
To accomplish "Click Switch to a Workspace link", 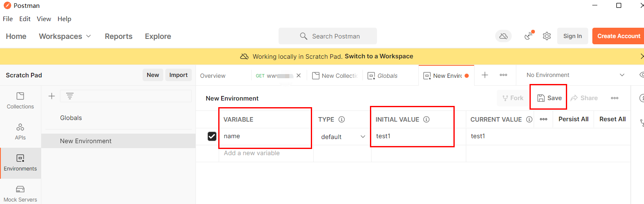I will tap(379, 56).
